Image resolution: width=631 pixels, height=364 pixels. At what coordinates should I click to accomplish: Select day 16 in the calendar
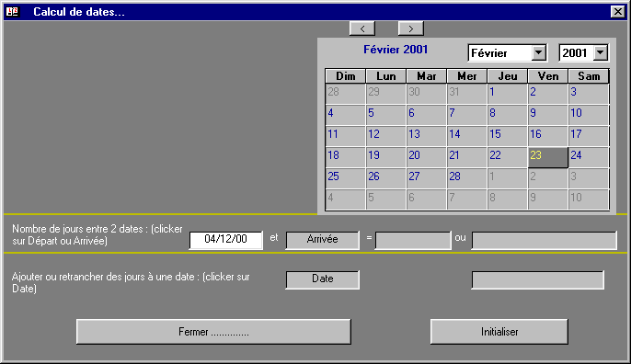(547, 136)
